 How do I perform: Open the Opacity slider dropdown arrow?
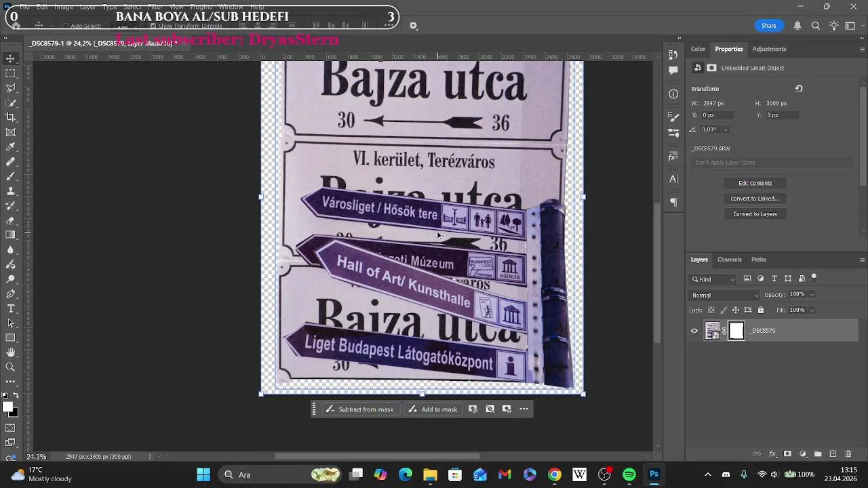tap(812, 295)
